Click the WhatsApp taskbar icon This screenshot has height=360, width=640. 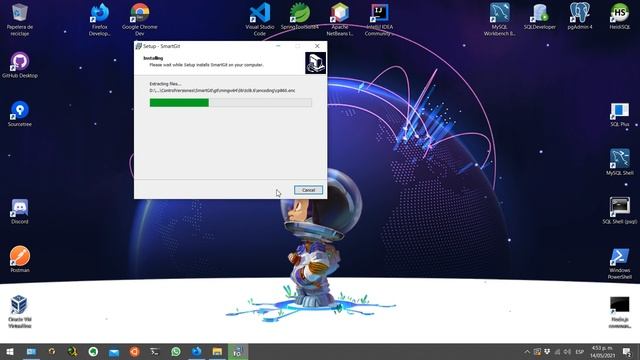[x=176, y=352]
